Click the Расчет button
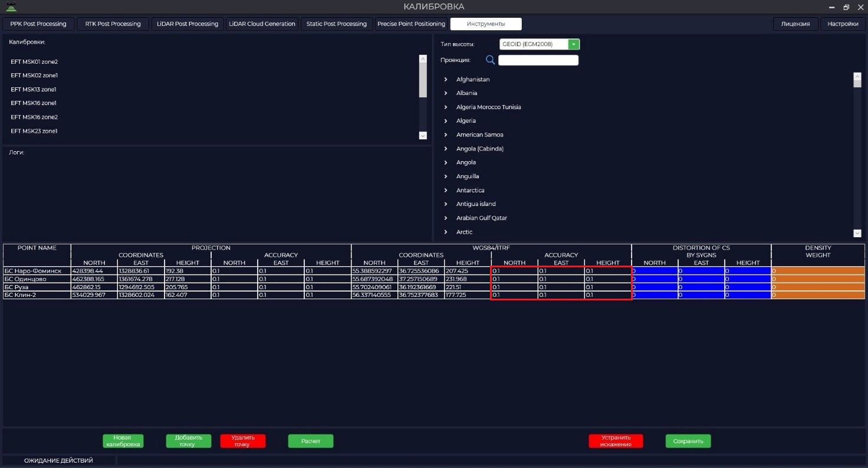Image resolution: width=868 pixels, height=468 pixels. 311,441
